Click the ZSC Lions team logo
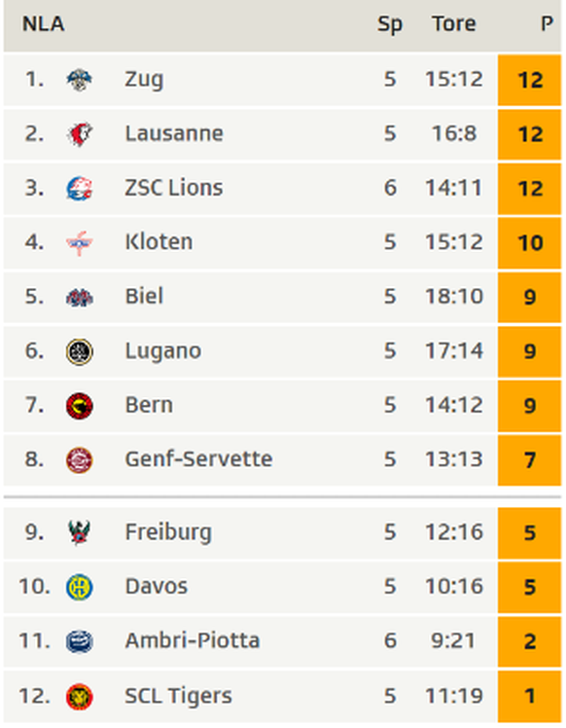This screenshot has width=566, height=728. click(80, 189)
